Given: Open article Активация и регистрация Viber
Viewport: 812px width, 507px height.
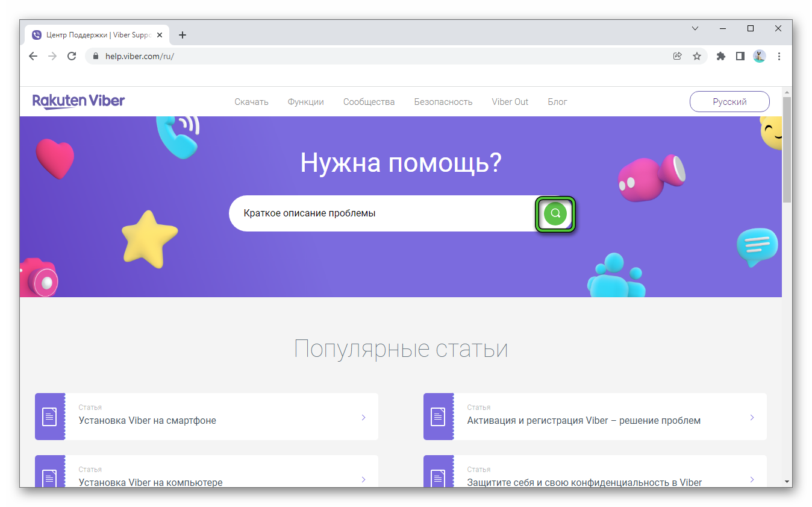Looking at the screenshot, I should pos(583,420).
